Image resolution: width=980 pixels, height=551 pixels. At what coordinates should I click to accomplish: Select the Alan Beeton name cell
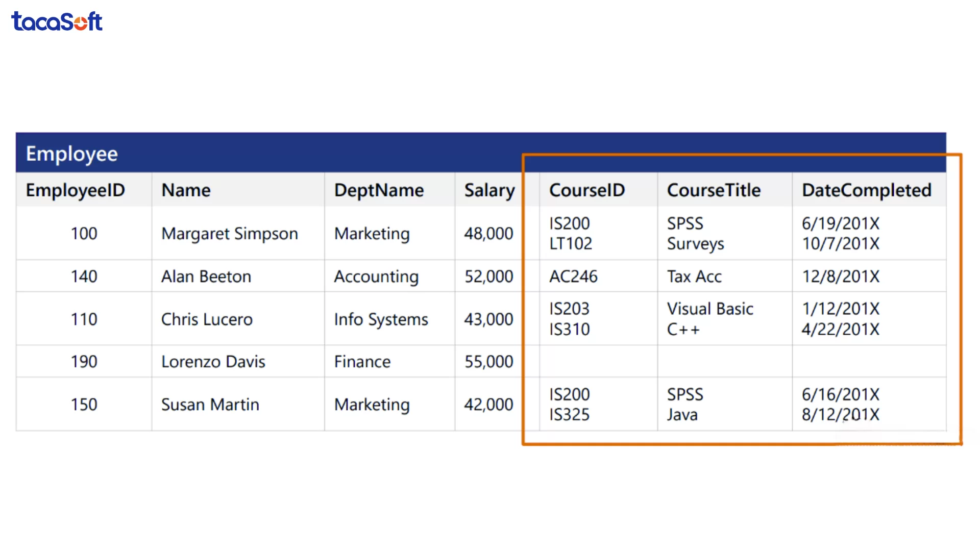206,277
